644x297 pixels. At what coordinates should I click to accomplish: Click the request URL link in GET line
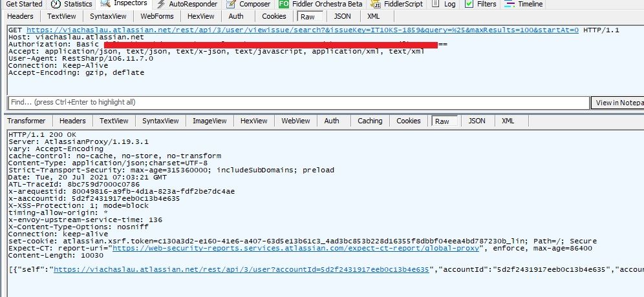pos(303,30)
